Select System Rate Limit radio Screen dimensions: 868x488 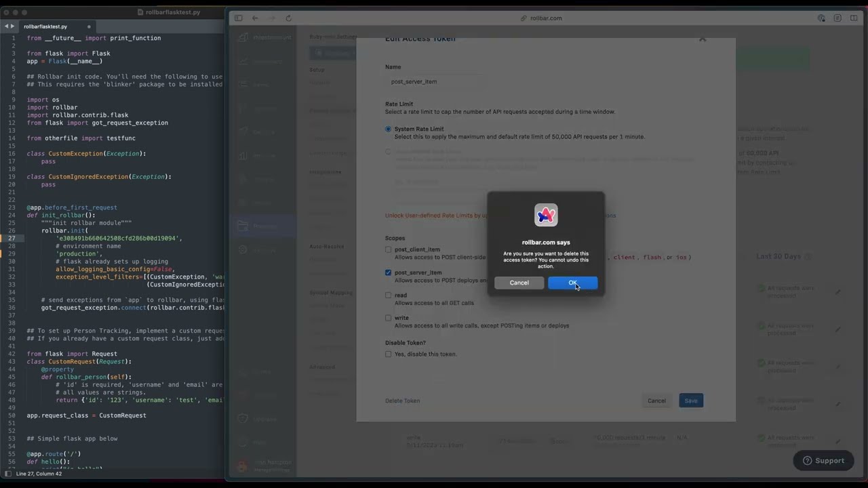click(389, 129)
